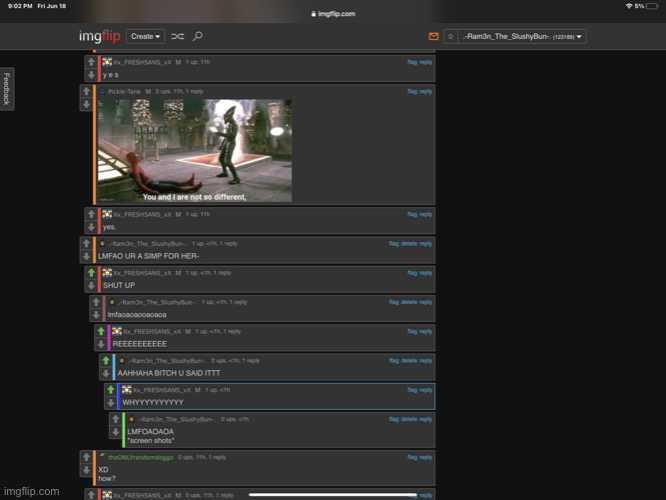Flag 'LMFAO UR A SIMP FOR HER-' comment

394,243
